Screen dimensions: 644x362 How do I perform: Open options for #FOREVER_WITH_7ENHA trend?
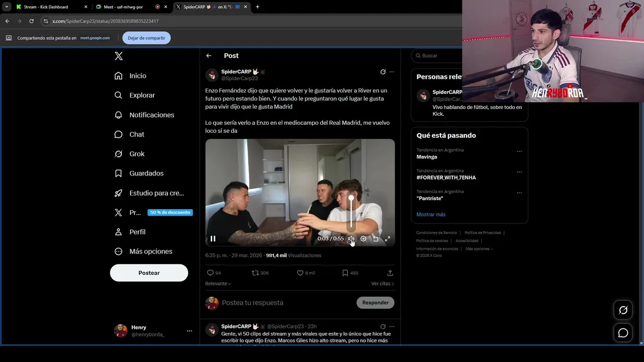pos(519,172)
